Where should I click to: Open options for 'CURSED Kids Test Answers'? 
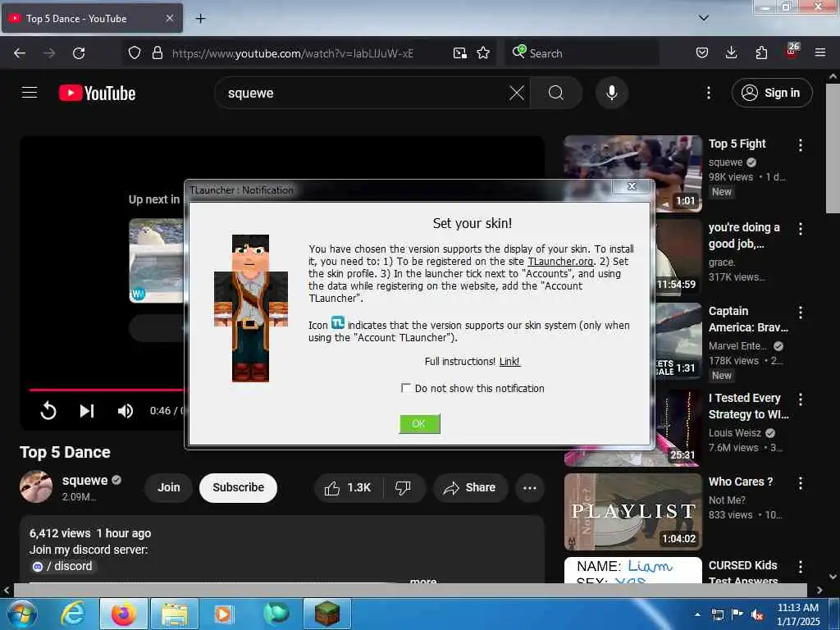coord(801,567)
